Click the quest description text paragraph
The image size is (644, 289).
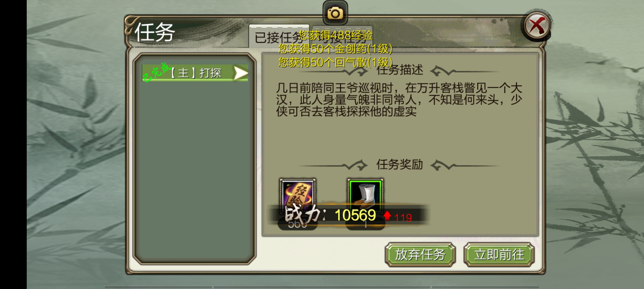click(399, 100)
